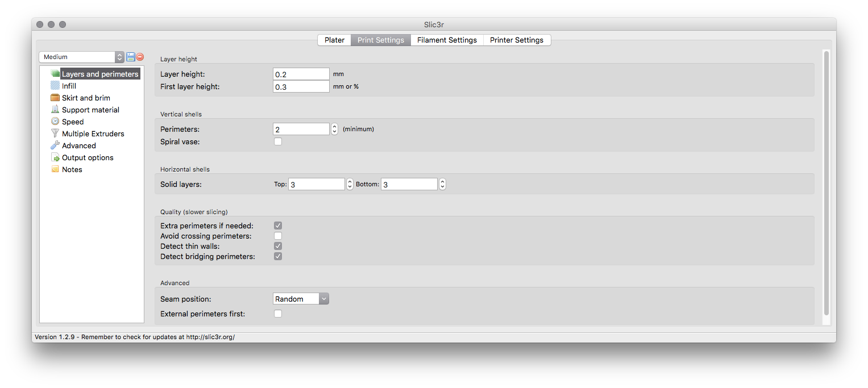Viewport: 868px width, 388px height.
Task: Toggle External perimeters first
Action: point(277,313)
